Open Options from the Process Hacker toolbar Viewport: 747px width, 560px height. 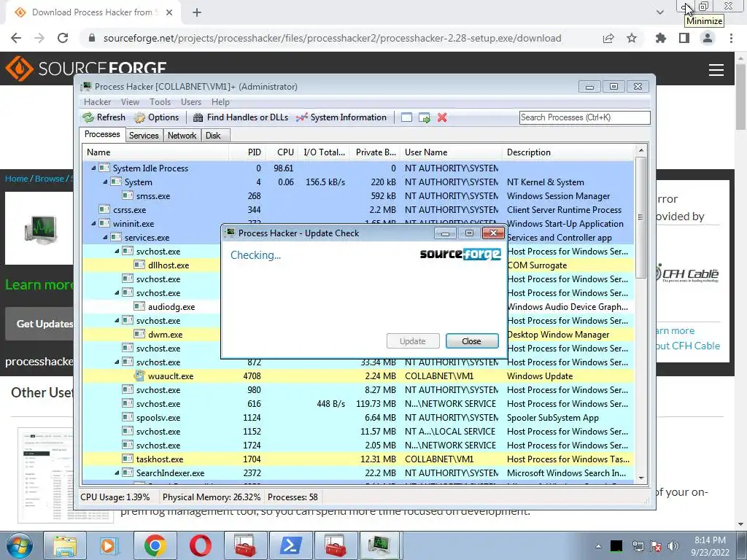pyautogui.click(x=157, y=117)
